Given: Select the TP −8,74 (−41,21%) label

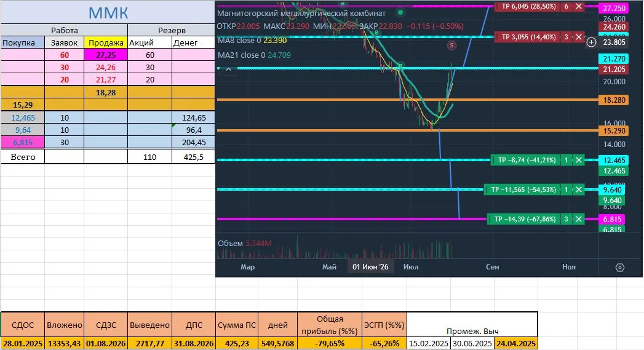Looking at the screenshot, I should [x=527, y=160].
